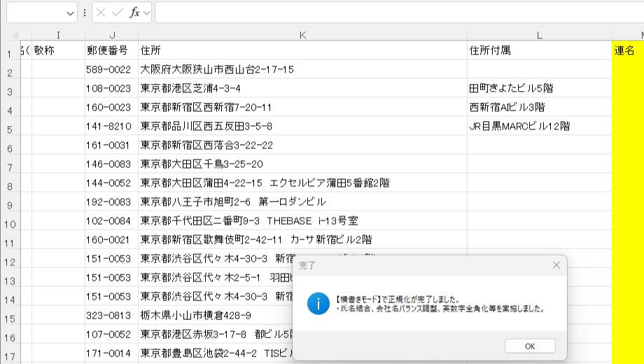Screen dimensions: 644x364
Task: Click the three-dot handle beside Name Box
Action: point(85,13)
